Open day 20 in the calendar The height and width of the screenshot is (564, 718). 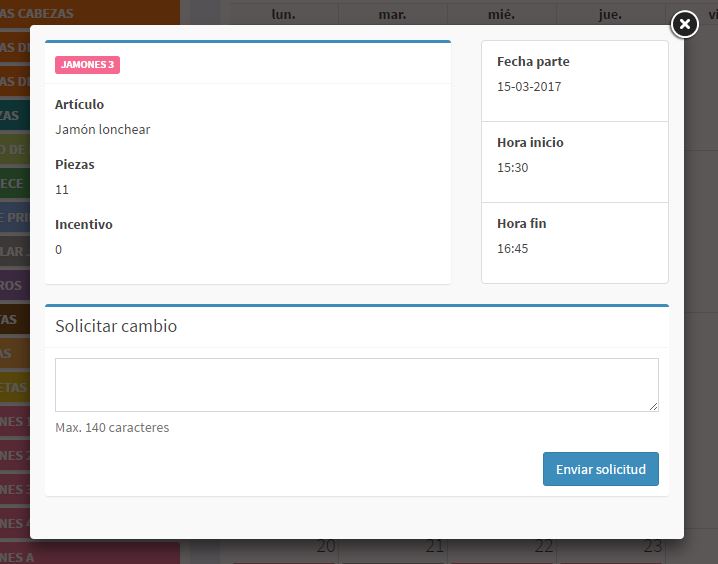point(325,547)
